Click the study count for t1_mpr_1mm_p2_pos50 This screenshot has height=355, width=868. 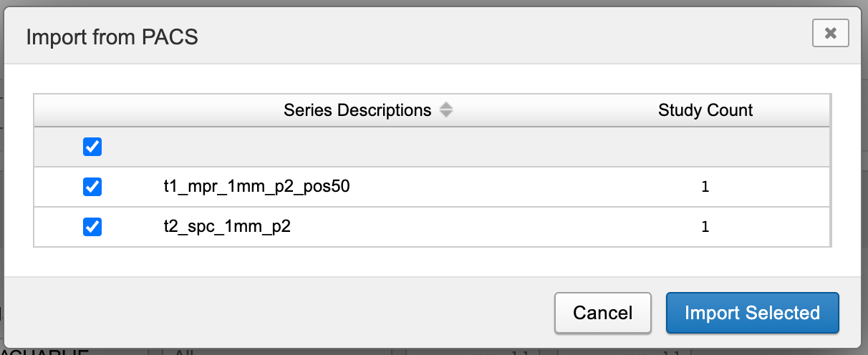705,188
